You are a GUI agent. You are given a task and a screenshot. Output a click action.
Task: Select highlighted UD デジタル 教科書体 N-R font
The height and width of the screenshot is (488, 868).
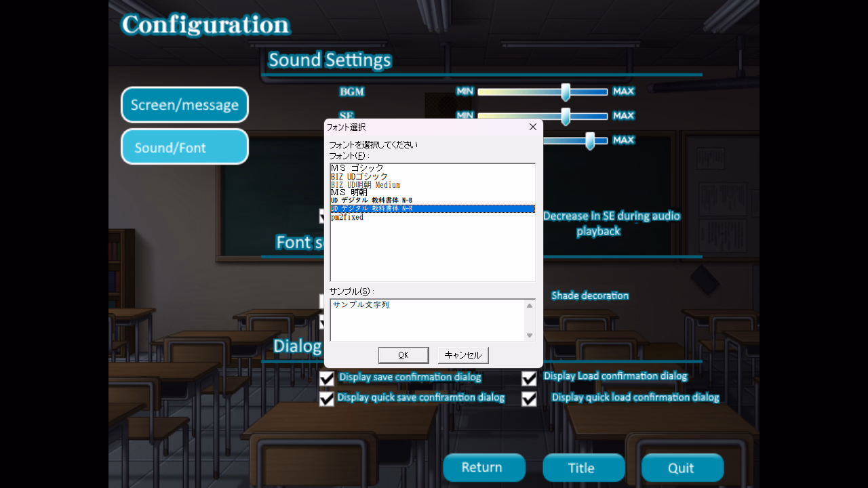click(433, 209)
